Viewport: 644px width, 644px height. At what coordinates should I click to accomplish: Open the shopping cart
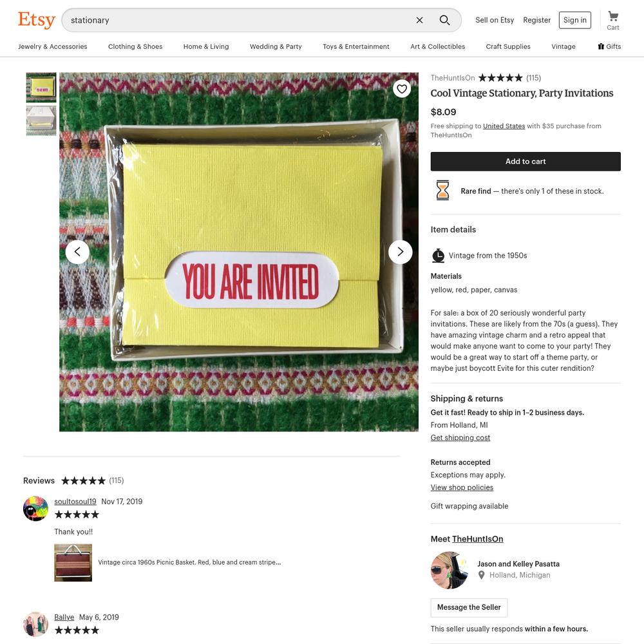coord(613,21)
